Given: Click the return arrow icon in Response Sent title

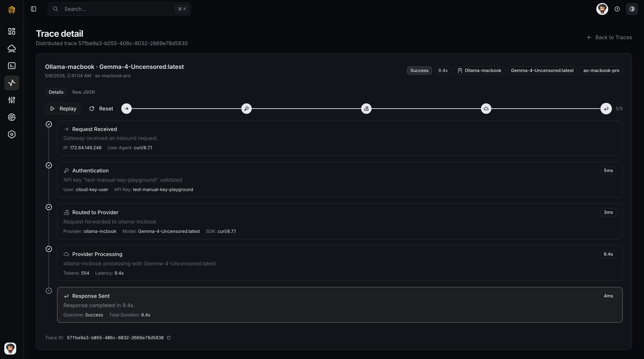Looking at the screenshot, I should coord(66,296).
